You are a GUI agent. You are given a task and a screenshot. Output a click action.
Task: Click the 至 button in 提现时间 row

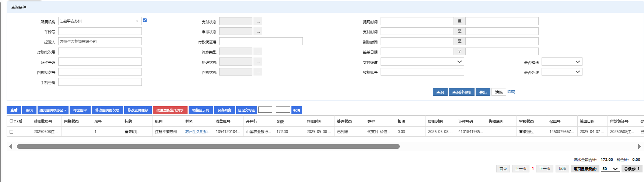tap(459, 21)
